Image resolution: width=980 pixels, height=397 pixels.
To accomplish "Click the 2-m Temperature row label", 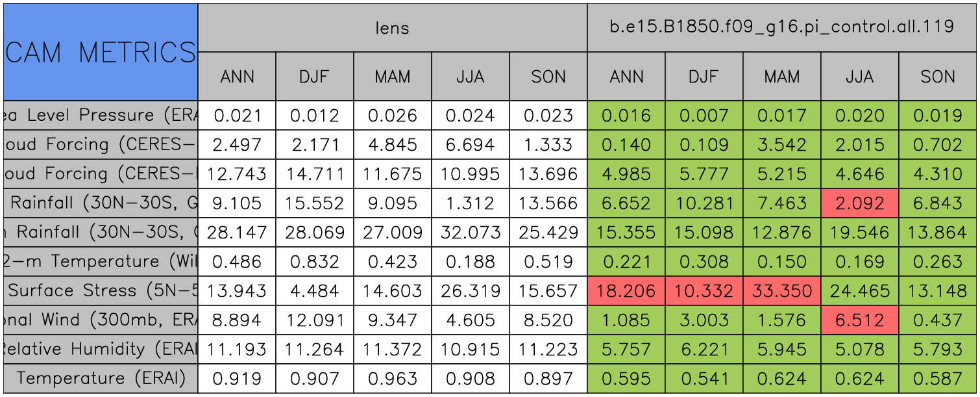I will point(100,262).
